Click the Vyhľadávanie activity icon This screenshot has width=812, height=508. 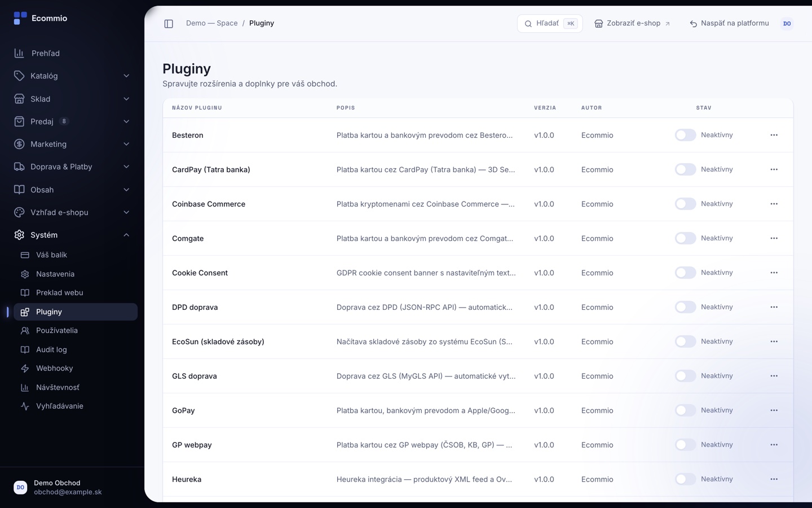25,406
